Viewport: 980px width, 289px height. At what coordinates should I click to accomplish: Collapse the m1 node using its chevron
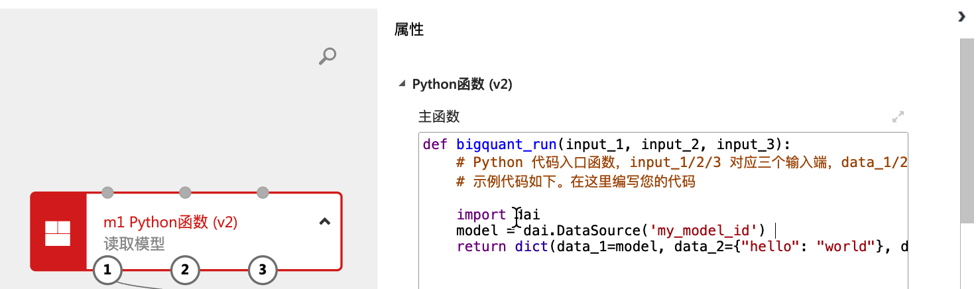coord(325,222)
